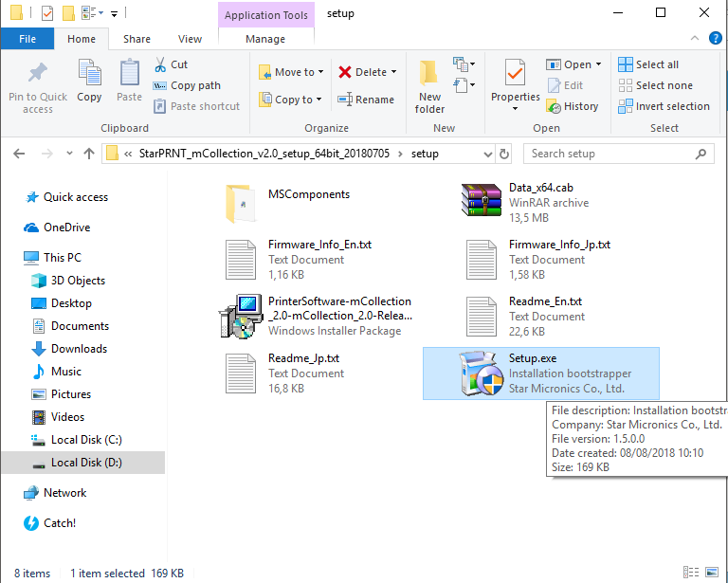Open the New item dropdown

pyautogui.click(x=464, y=64)
